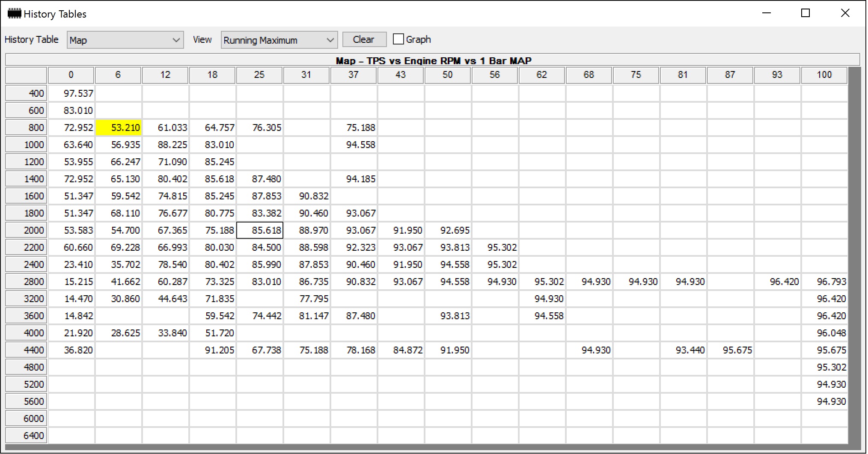
Task: Select the 100 TPS column header
Action: click(824, 75)
